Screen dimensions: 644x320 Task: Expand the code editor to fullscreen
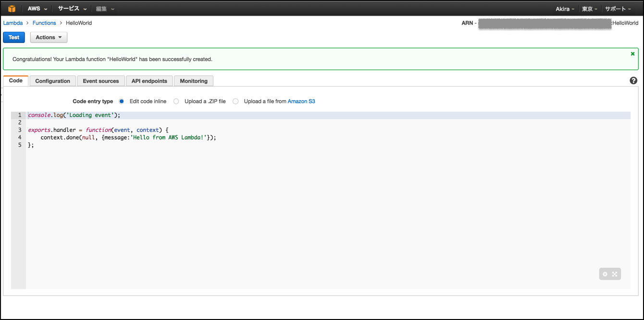click(616, 273)
